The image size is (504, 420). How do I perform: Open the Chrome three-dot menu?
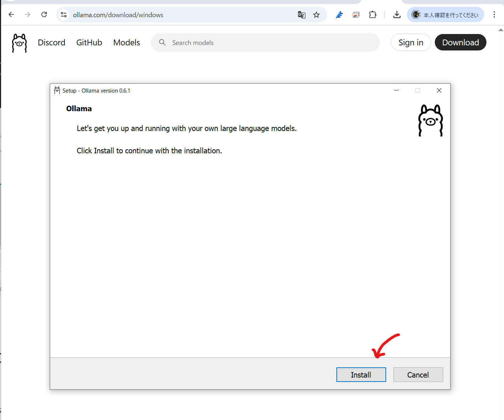tap(494, 15)
